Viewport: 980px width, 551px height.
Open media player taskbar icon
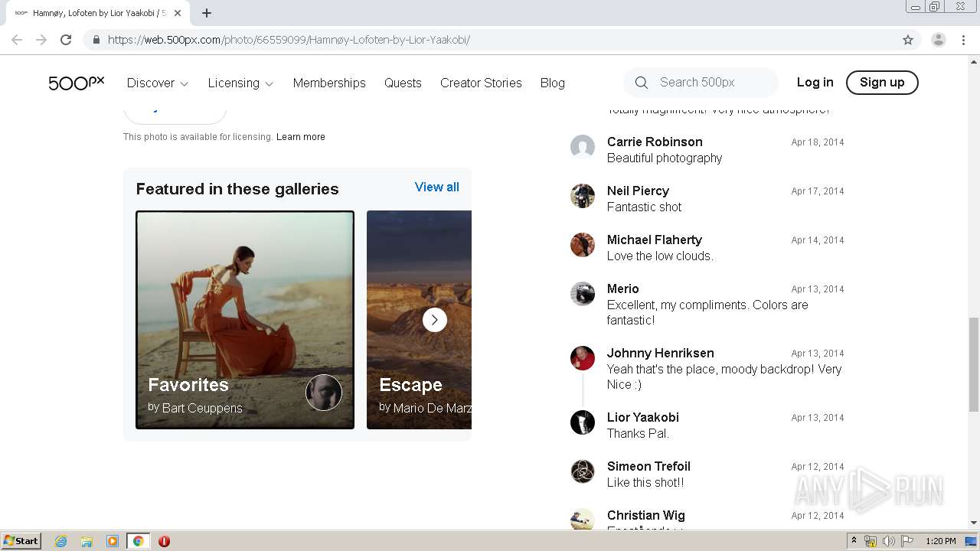pos(113,541)
